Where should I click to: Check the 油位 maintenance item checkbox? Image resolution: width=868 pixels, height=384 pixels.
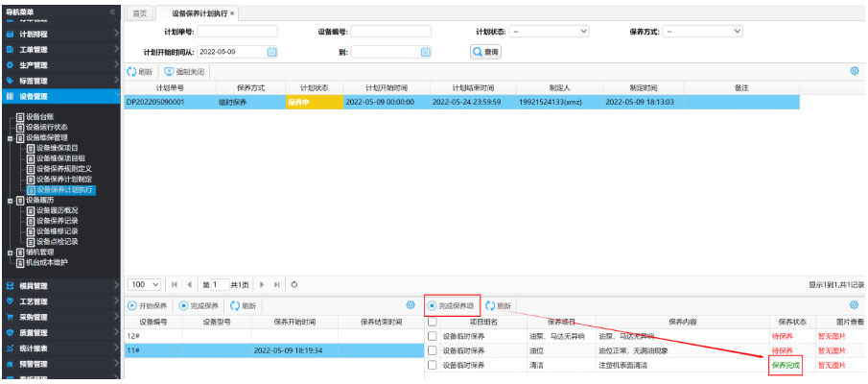click(433, 351)
